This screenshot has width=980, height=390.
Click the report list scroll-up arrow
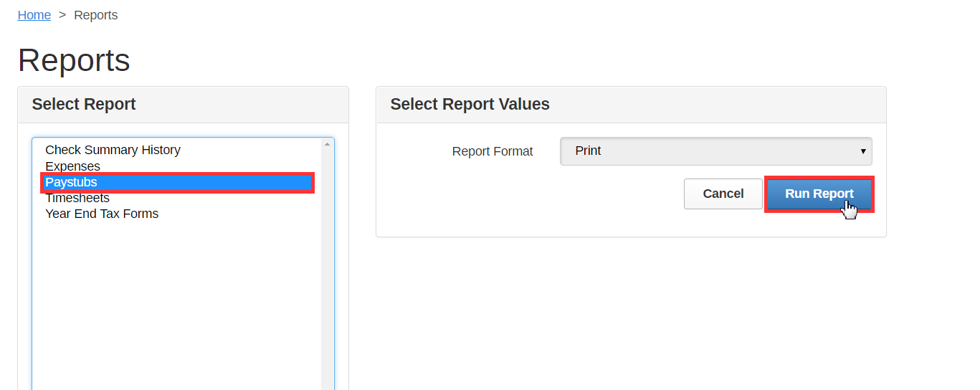[328, 144]
